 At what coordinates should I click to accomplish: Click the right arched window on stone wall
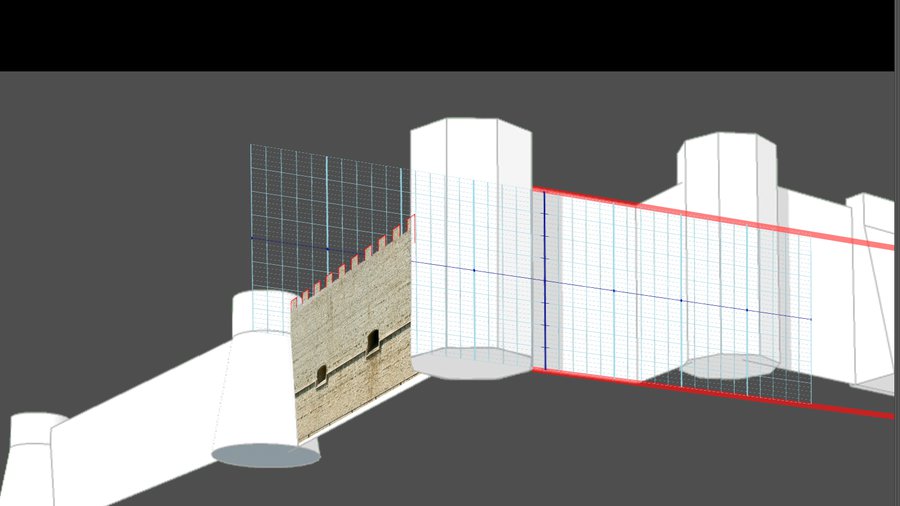pos(372,341)
